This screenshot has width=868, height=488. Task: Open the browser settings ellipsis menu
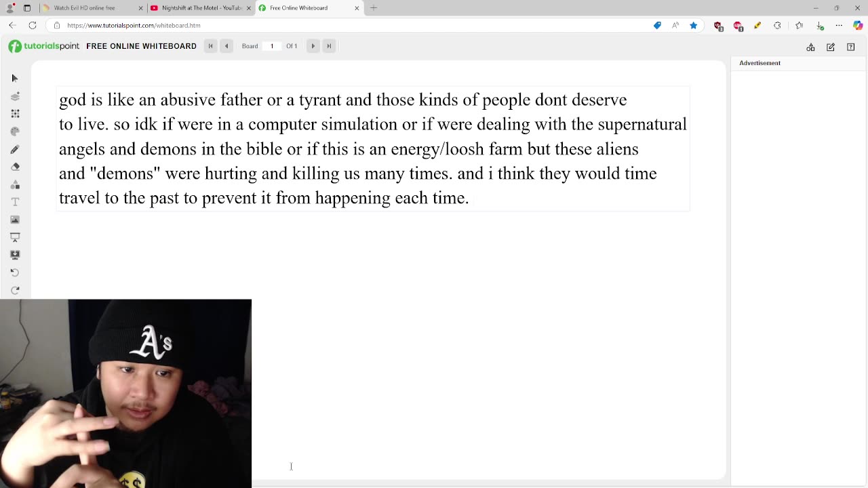click(839, 26)
